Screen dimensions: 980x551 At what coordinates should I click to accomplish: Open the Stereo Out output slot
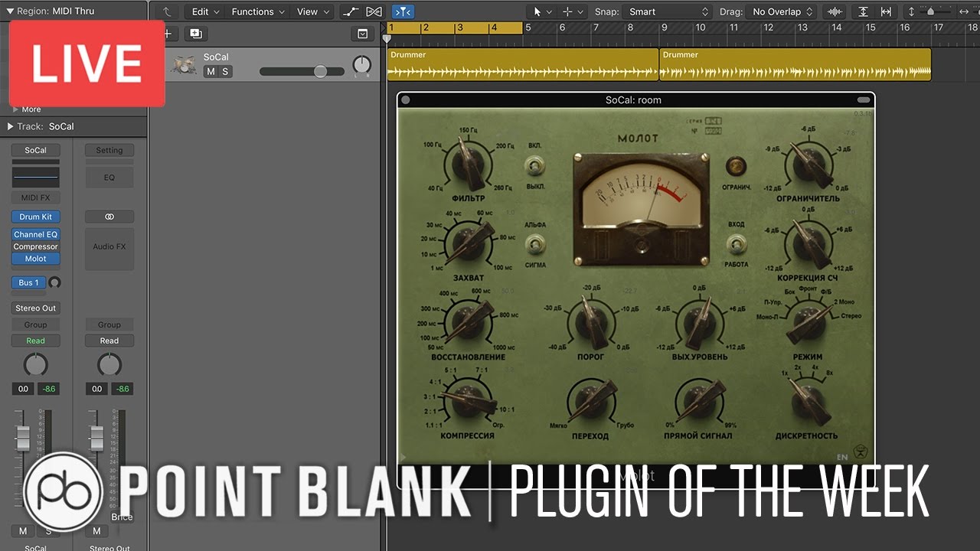pyautogui.click(x=35, y=308)
